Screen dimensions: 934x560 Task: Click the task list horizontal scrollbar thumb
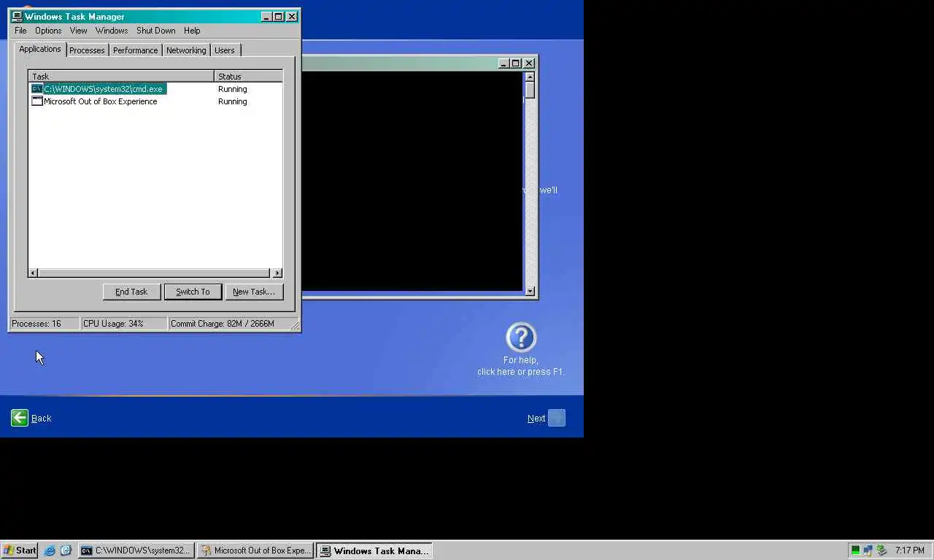pos(155,273)
